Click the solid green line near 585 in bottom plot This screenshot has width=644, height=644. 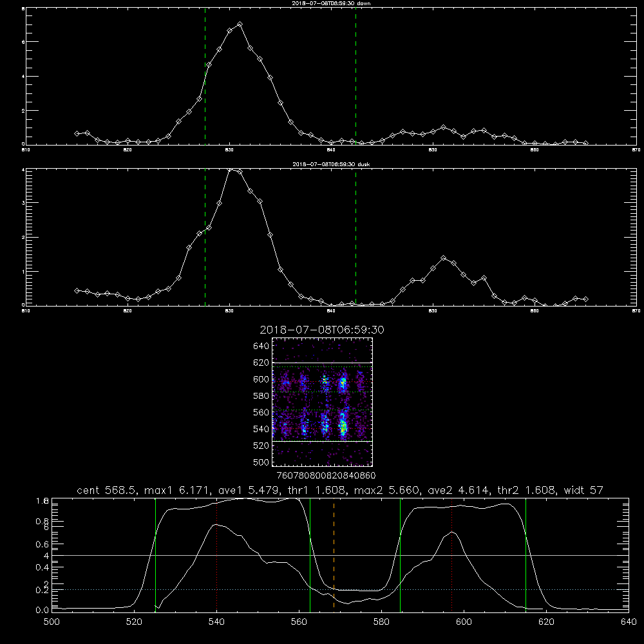[400, 555]
